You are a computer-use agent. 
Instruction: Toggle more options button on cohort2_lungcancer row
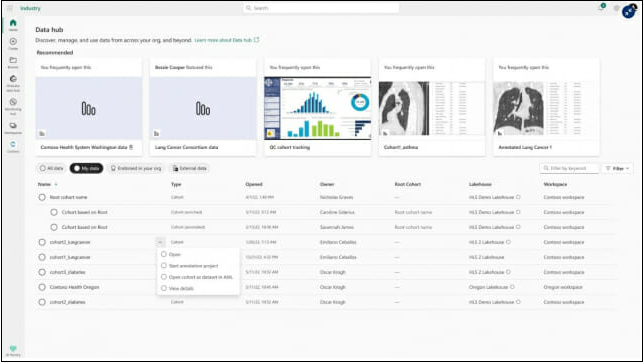tap(160, 242)
